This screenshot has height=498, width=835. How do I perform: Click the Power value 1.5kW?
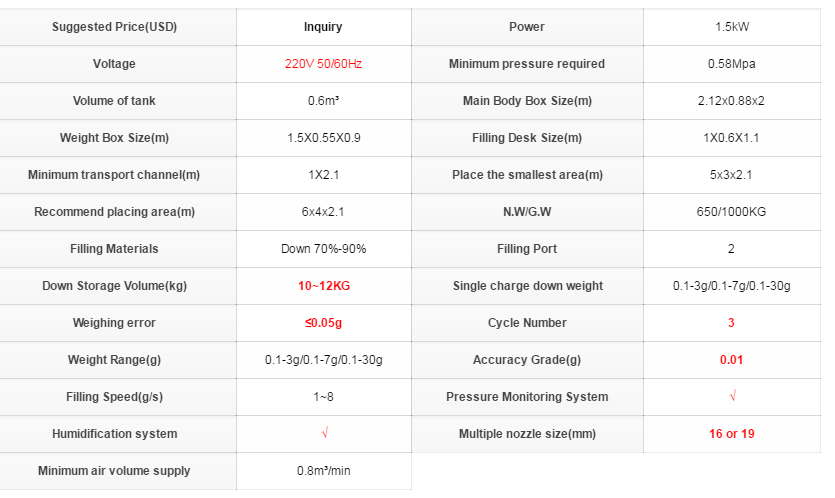(x=731, y=27)
